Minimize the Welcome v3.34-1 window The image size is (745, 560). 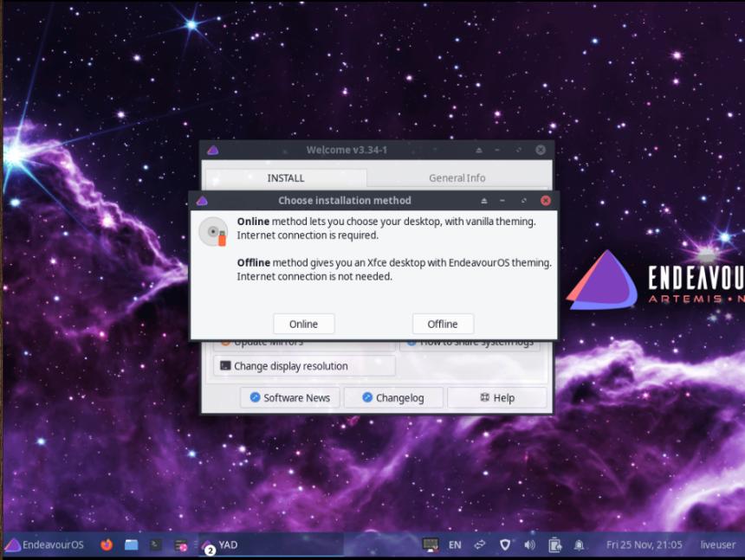[x=497, y=150]
